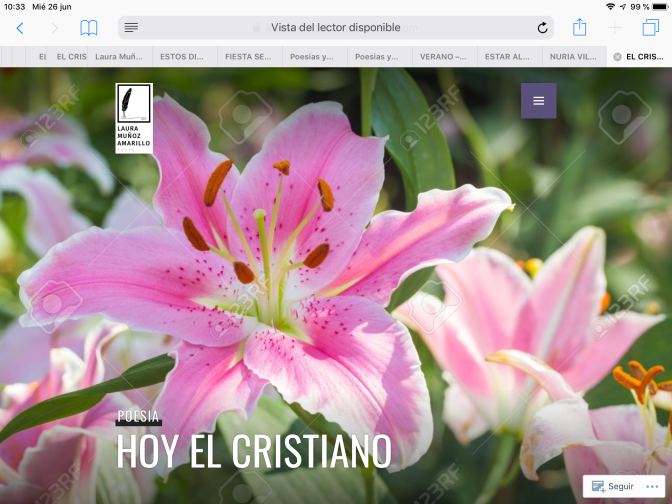Open the bookmarks book icon
The image size is (672, 504).
click(89, 28)
